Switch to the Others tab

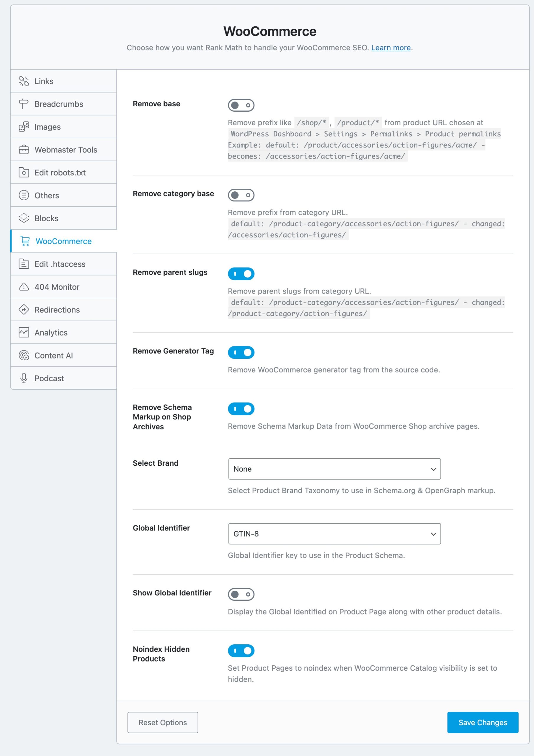click(63, 195)
